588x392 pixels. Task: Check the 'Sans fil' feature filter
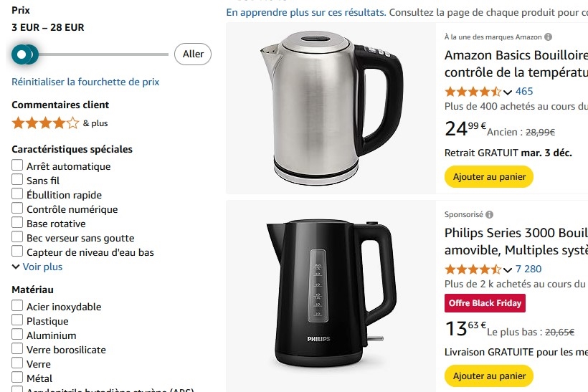click(18, 180)
